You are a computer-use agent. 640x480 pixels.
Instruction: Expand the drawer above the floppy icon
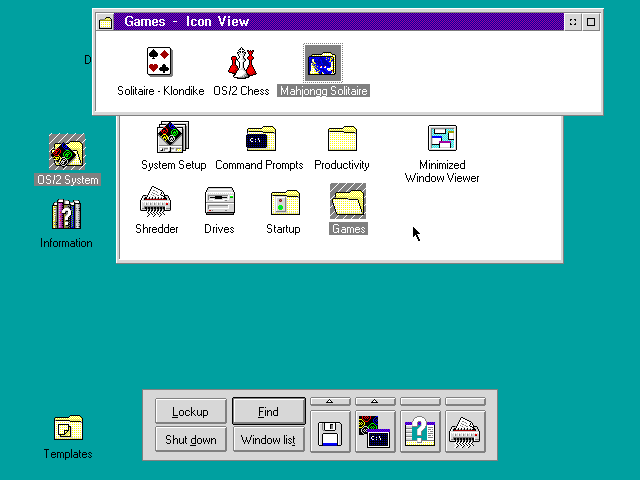pos(330,402)
